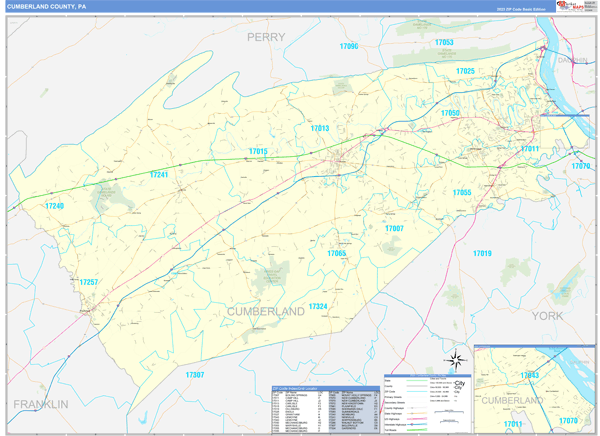Click the compass rose north arrow
The width and height of the screenshot is (600, 436).
click(455, 360)
